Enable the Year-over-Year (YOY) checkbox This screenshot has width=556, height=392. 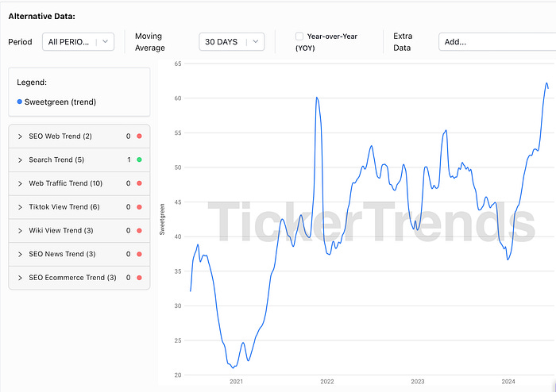tap(299, 37)
